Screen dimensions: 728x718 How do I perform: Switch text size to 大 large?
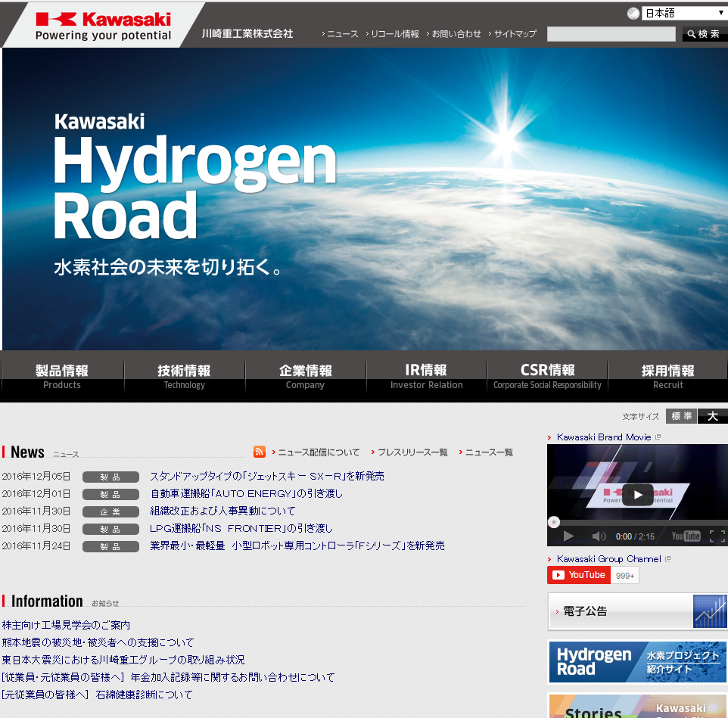[712, 416]
